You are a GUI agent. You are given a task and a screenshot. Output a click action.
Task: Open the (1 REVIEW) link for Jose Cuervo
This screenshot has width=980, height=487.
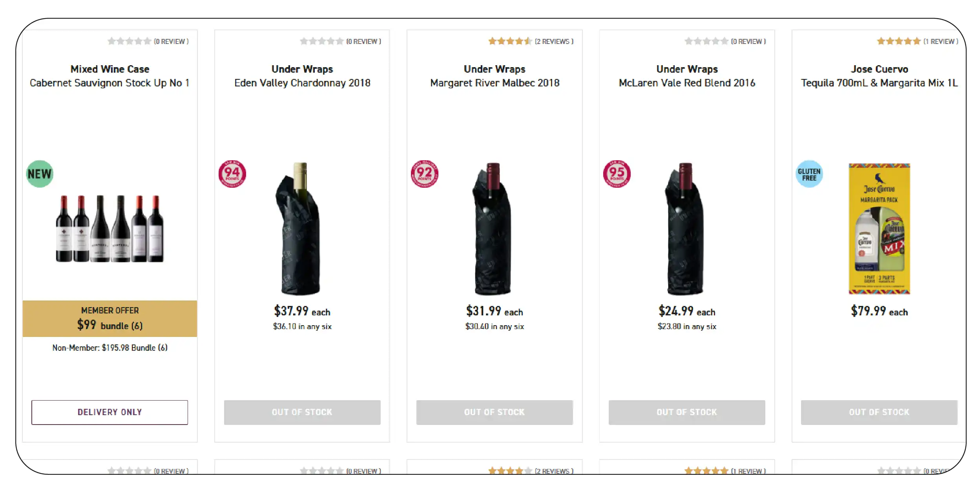(941, 41)
